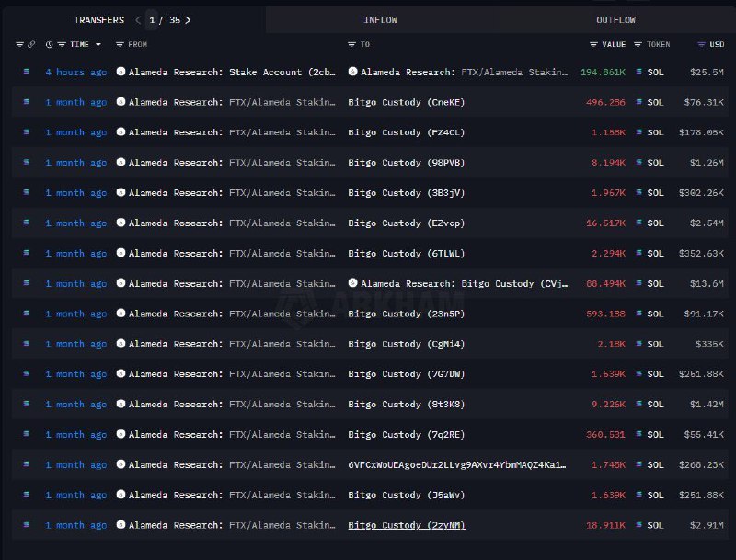Click the filter icon left of the link icon

coord(20,44)
